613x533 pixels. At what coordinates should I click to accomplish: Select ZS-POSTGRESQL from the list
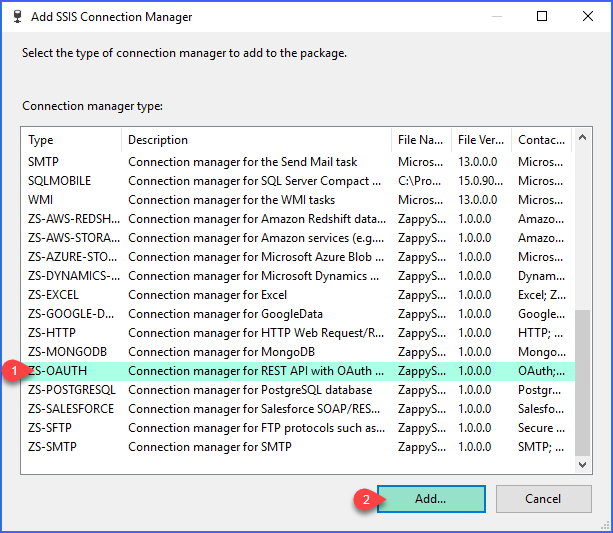point(298,390)
